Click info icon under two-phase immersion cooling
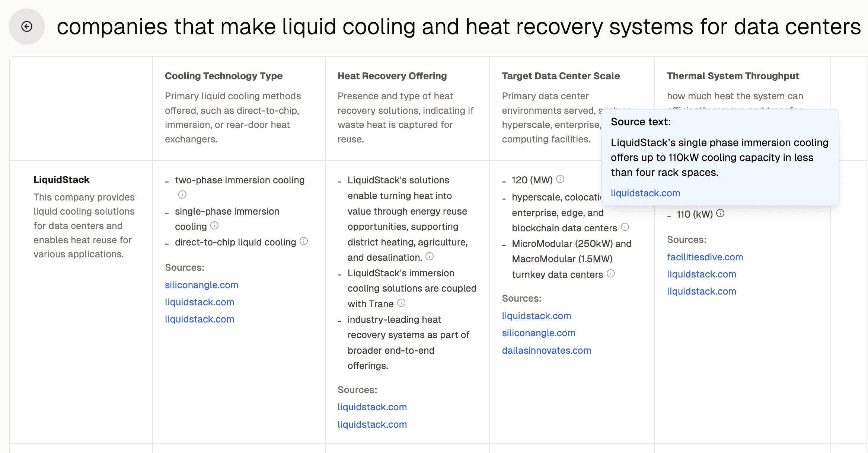The image size is (868, 453). (182, 195)
